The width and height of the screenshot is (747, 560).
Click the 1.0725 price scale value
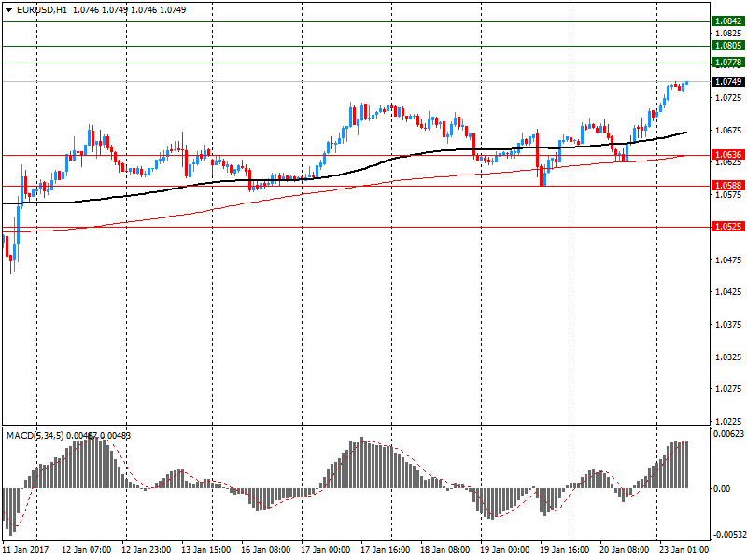click(729, 98)
